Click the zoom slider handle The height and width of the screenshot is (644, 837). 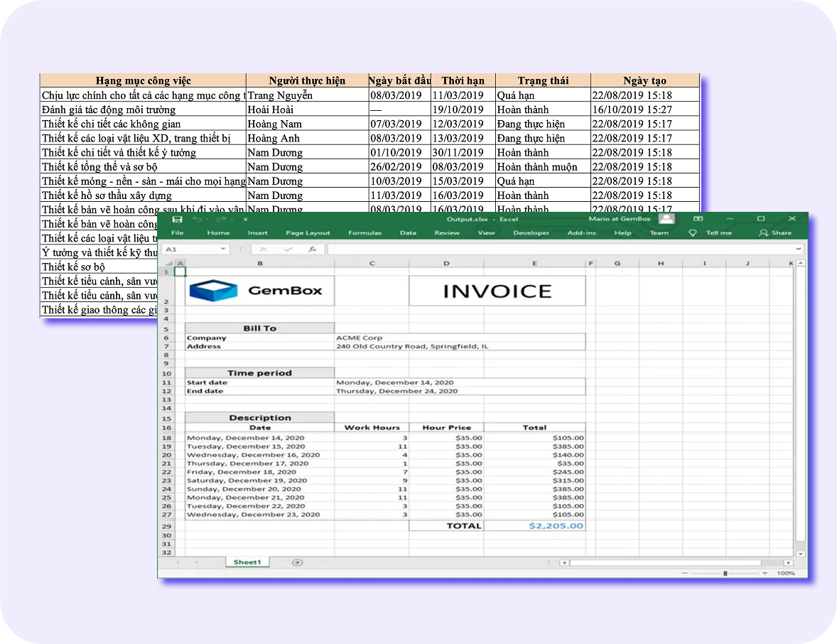point(725,573)
